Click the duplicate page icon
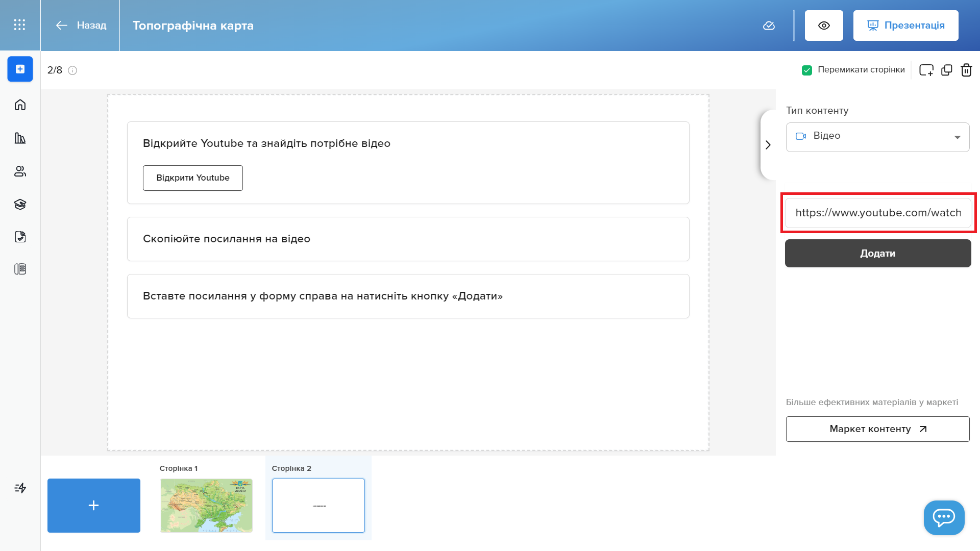The height and width of the screenshot is (551, 980). [x=946, y=70]
